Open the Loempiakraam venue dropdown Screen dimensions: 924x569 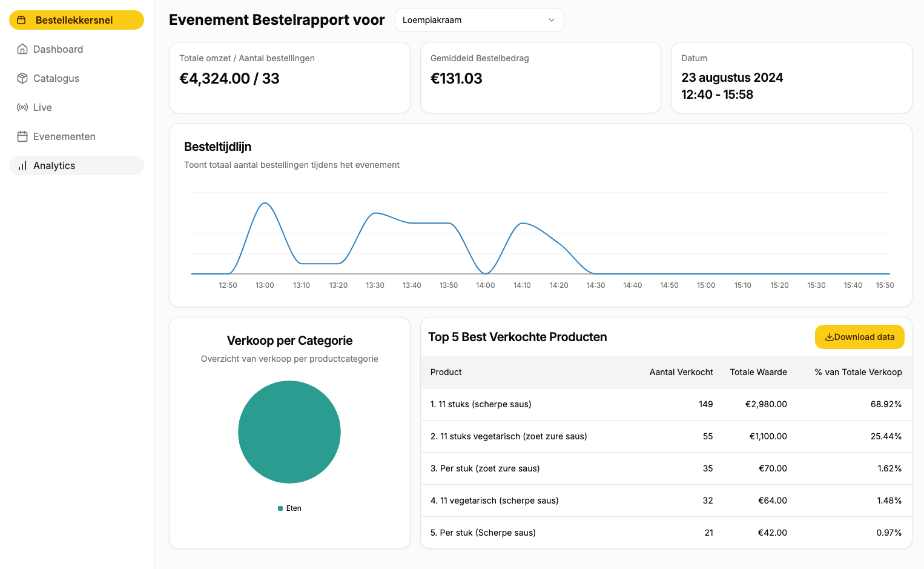click(479, 20)
